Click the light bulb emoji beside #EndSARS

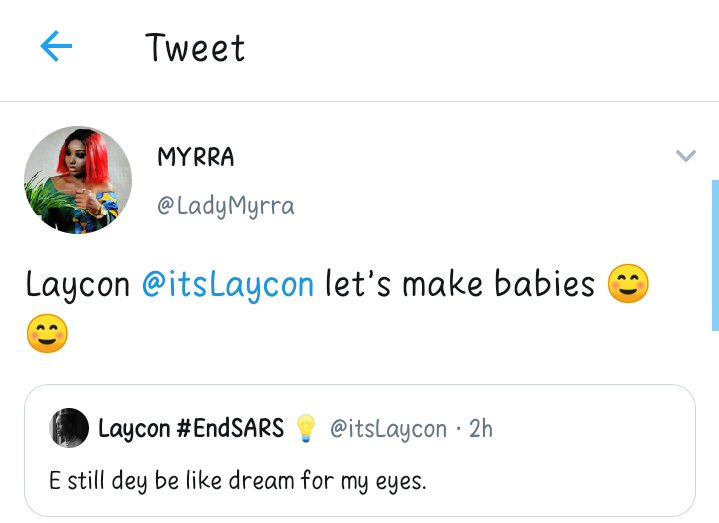[x=305, y=429]
